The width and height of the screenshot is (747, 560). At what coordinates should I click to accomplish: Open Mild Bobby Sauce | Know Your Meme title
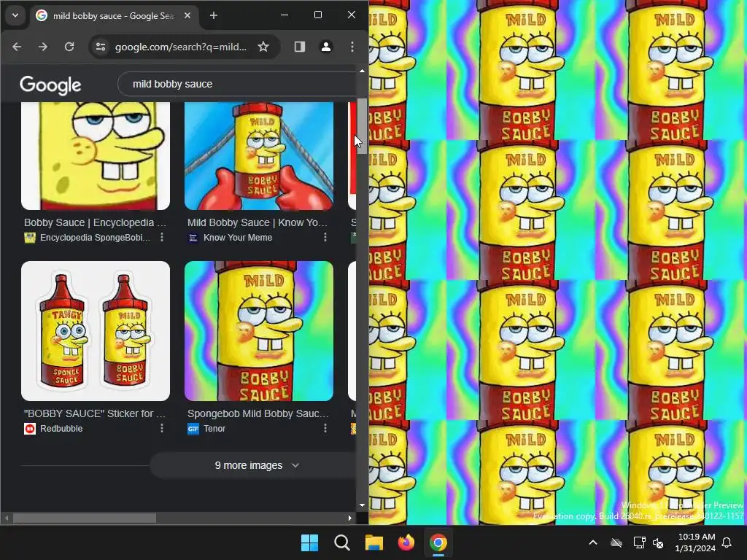[x=258, y=222]
